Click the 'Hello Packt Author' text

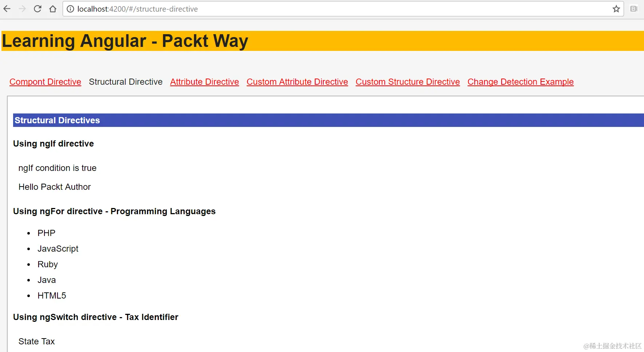55,187
